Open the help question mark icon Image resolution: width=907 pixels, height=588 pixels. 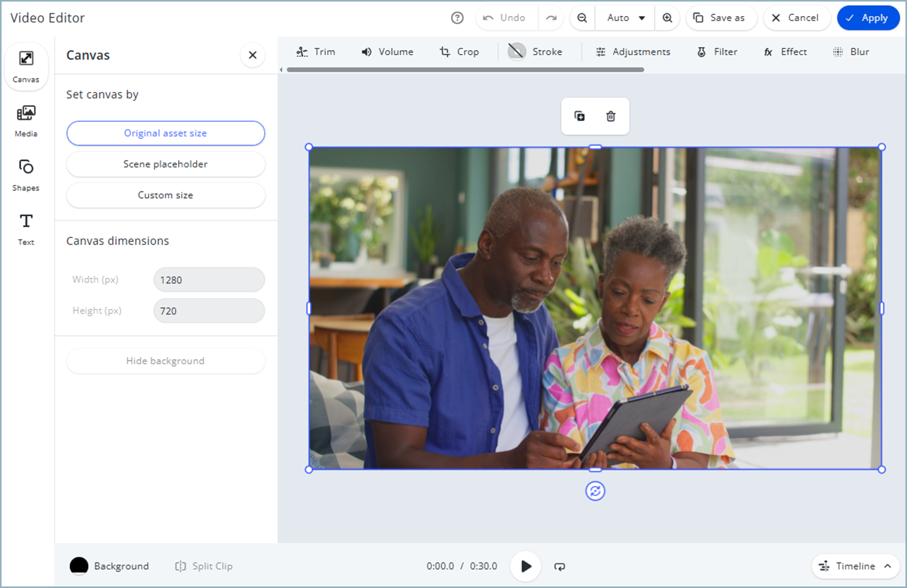(457, 18)
